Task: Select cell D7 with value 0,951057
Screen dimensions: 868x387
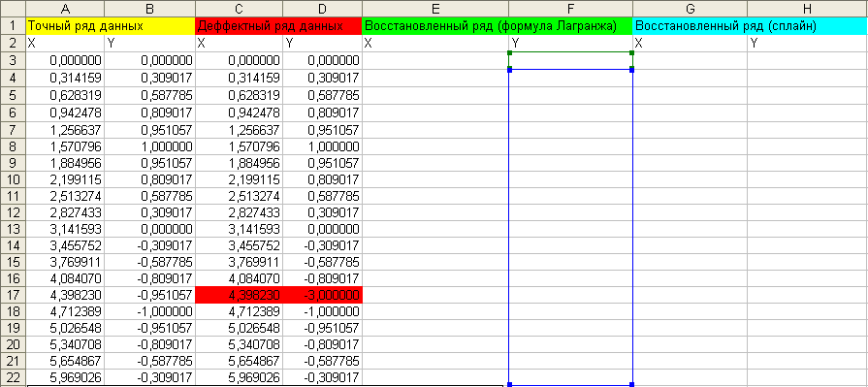Action: coord(322,130)
